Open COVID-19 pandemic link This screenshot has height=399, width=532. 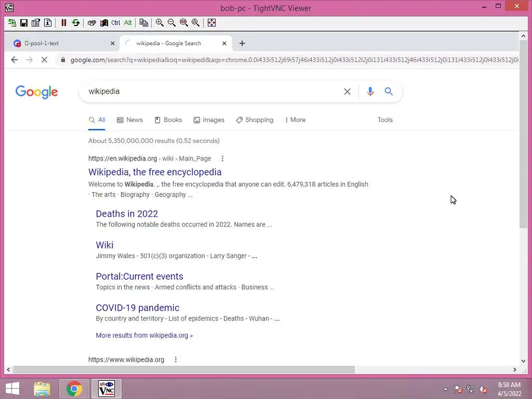coord(137,308)
